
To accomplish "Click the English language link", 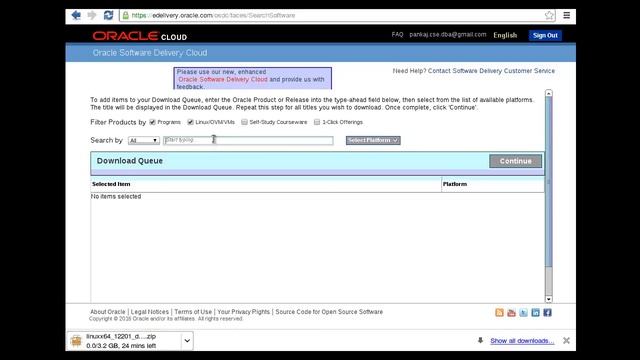I will (505, 35).
